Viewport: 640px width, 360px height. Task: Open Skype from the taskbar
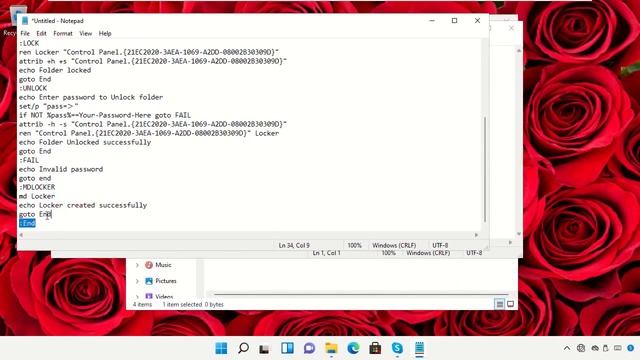pos(397,348)
